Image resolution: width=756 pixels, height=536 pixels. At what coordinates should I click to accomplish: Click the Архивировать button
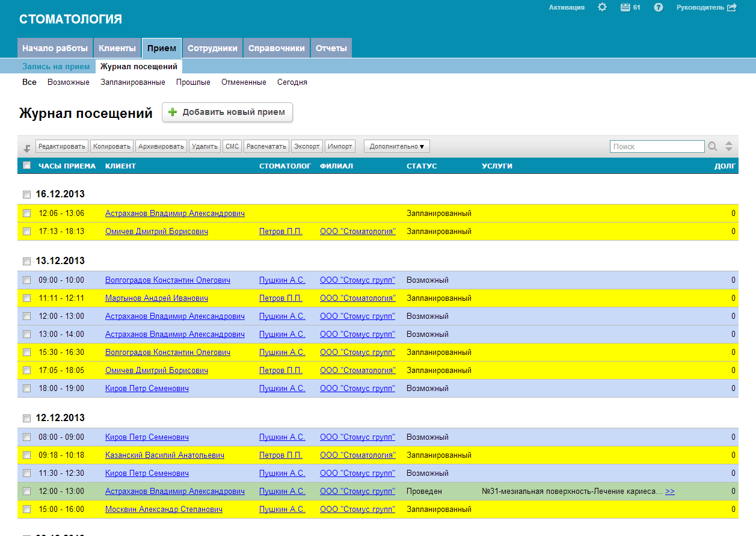click(x=161, y=146)
